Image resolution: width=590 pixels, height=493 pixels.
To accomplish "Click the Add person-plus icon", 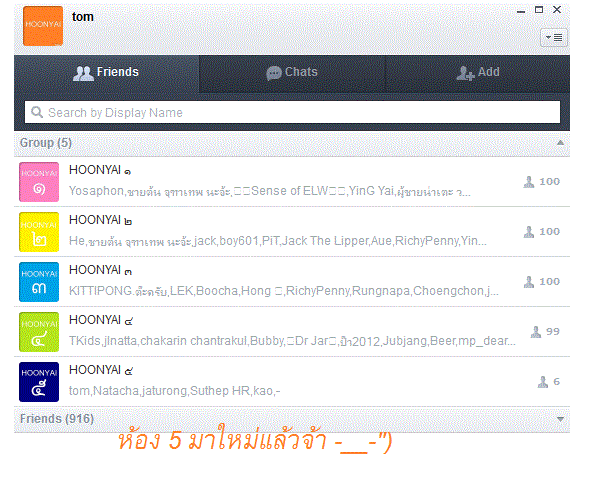I will coord(465,73).
